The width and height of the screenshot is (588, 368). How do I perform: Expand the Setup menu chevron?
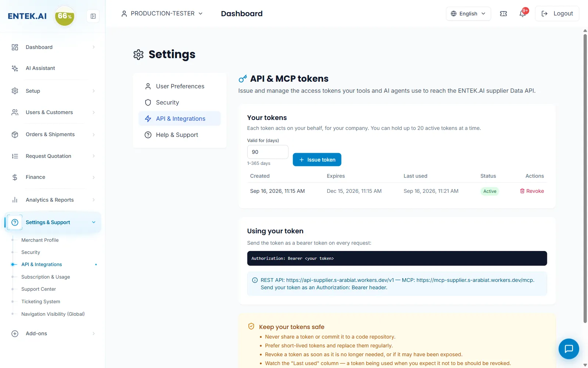point(94,91)
